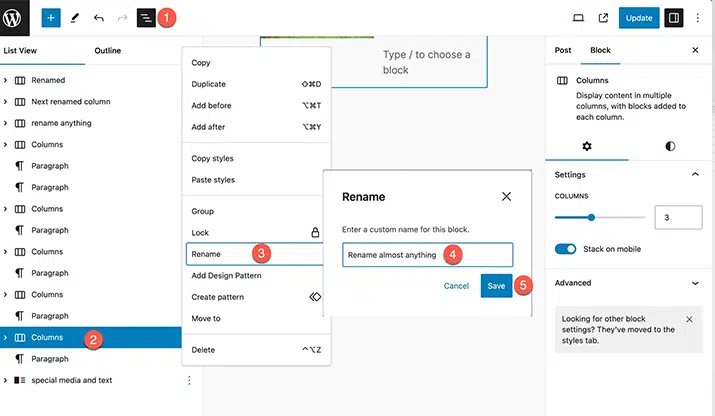Open the top-right options kebab menu

click(x=697, y=18)
